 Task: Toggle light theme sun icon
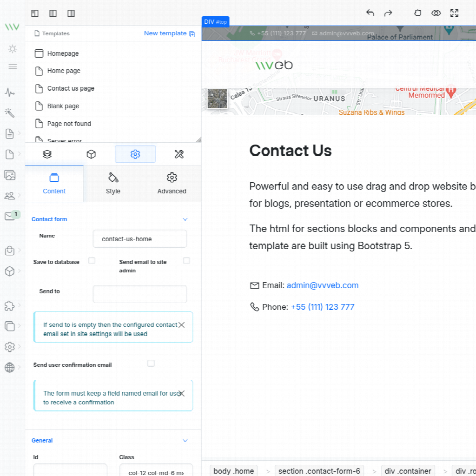click(x=13, y=49)
